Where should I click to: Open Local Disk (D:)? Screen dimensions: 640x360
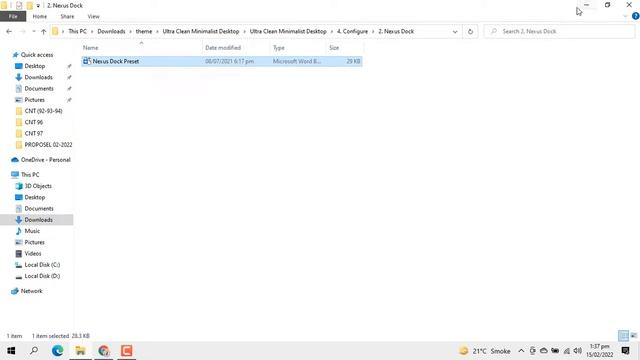pyautogui.click(x=42, y=276)
